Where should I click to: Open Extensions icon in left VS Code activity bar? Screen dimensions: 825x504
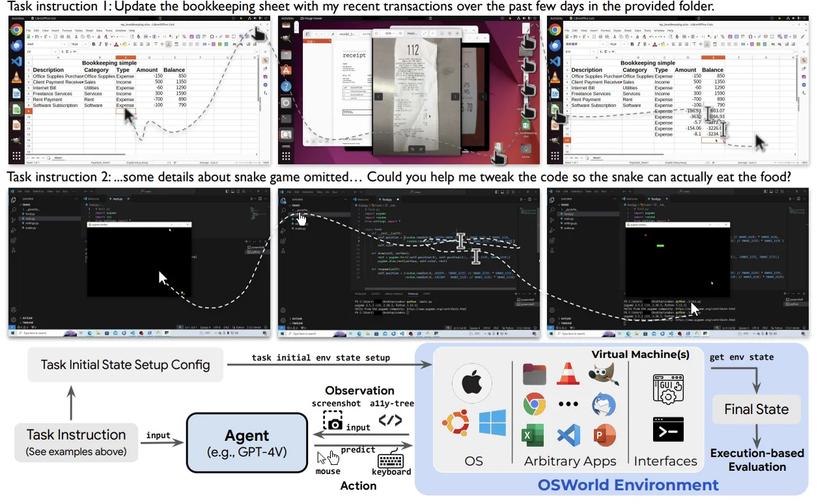[x=14, y=240]
